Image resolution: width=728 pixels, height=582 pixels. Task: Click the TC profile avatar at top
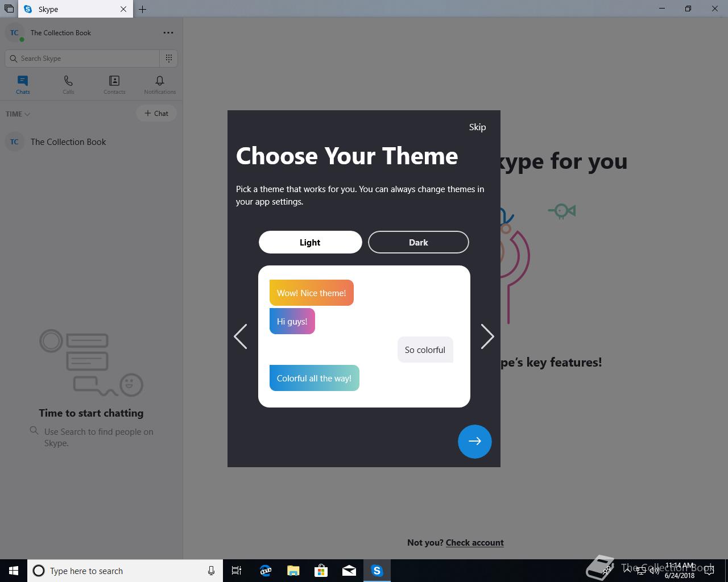(x=14, y=33)
